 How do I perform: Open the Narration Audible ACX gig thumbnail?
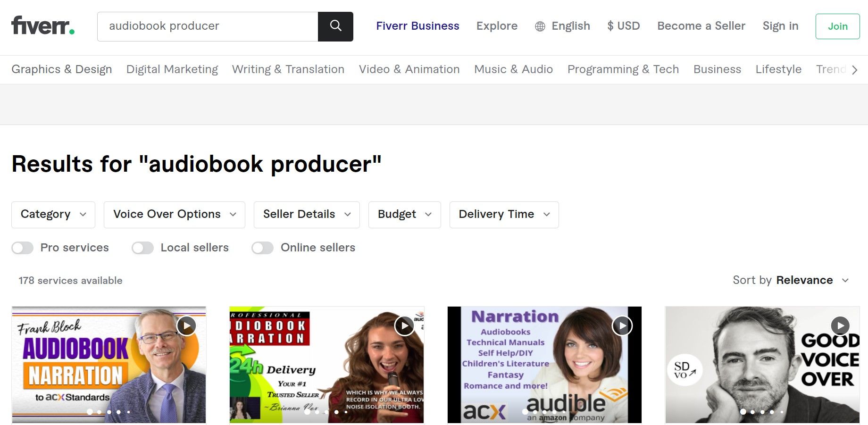(x=544, y=365)
